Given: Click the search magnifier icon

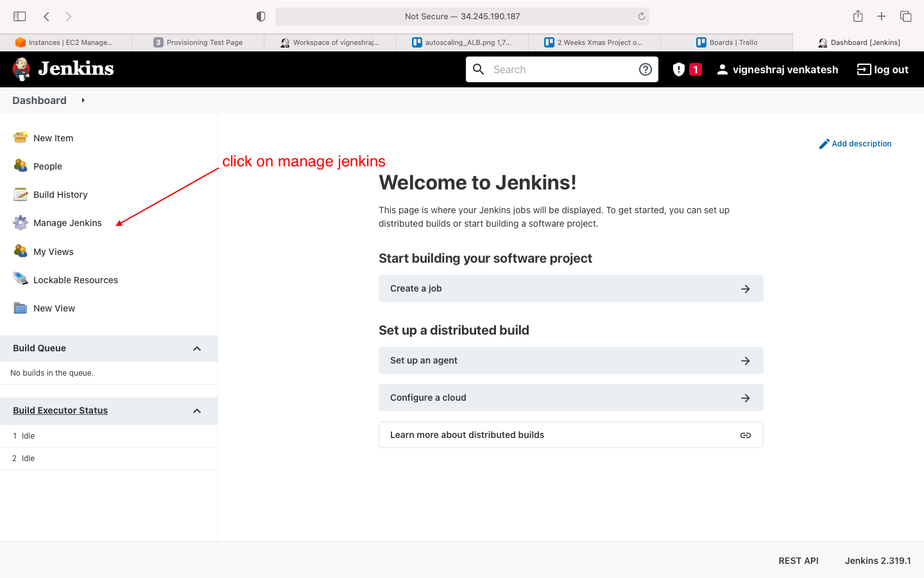Looking at the screenshot, I should coord(479,69).
